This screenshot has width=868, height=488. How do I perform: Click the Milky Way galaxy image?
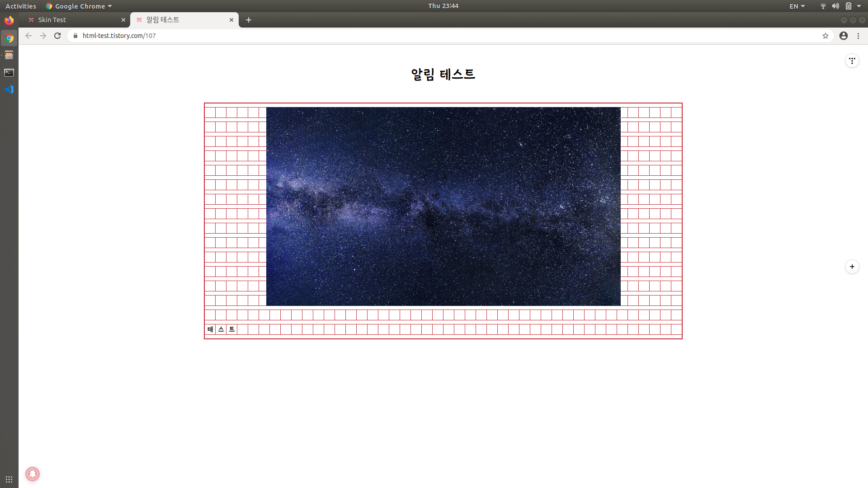pos(443,206)
